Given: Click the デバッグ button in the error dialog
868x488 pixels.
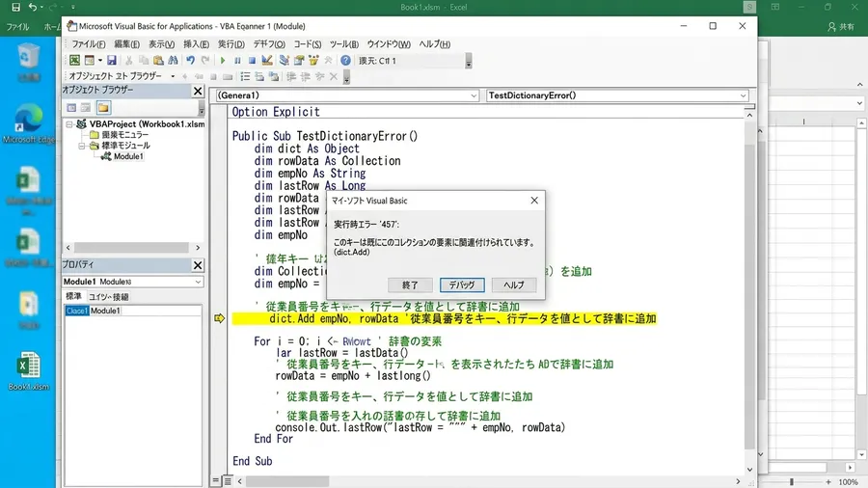Looking at the screenshot, I should [462, 285].
